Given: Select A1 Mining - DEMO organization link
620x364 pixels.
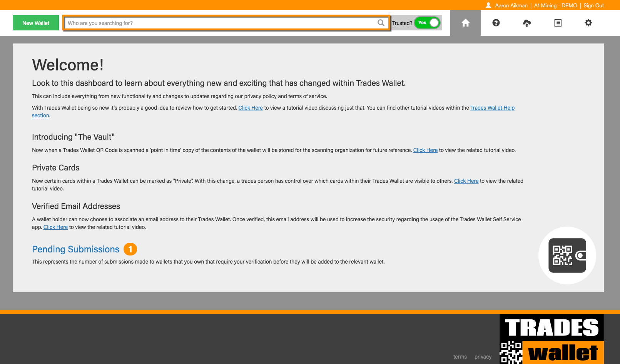Looking at the screenshot, I should click(x=555, y=5).
